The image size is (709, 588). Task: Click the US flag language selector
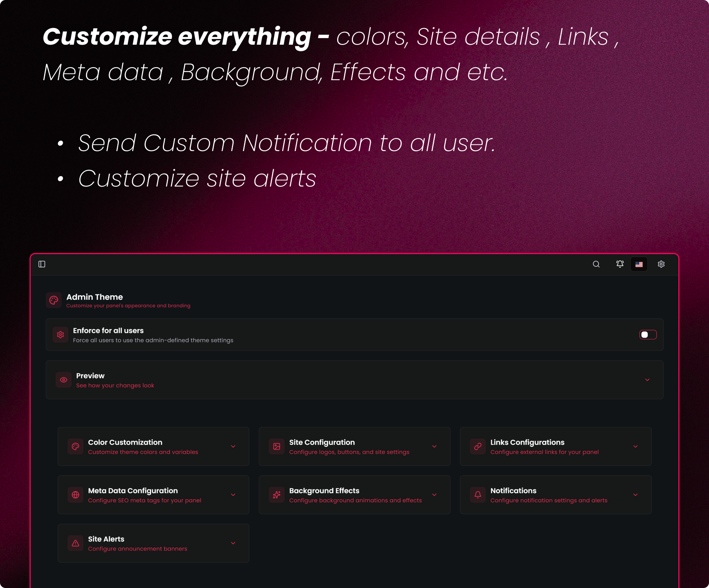[x=639, y=264]
